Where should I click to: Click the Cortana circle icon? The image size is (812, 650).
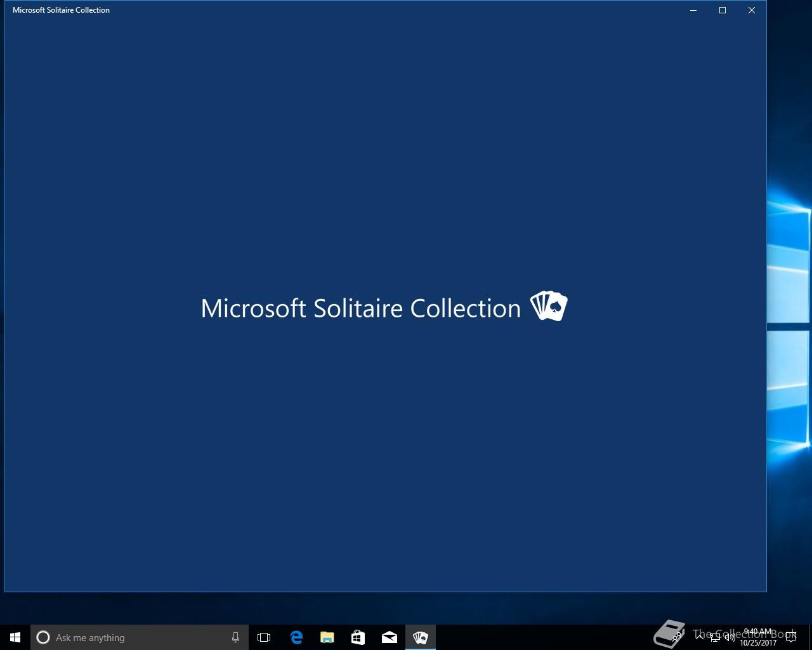43,637
